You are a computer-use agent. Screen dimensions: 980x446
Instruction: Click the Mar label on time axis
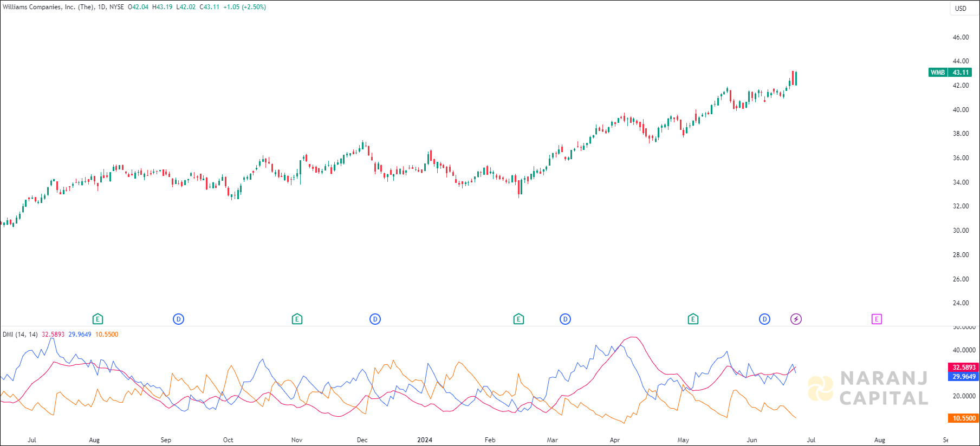tap(552, 440)
